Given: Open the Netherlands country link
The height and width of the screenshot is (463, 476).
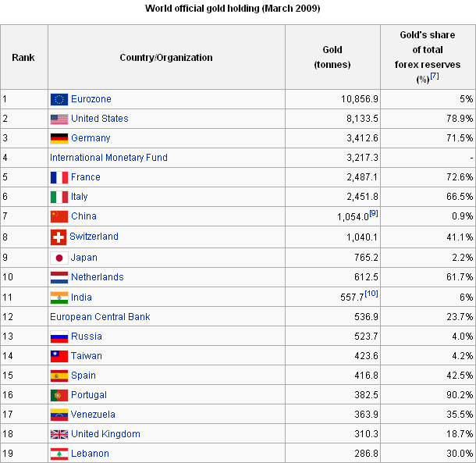Looking at the screenshot, I should (98, 277).
